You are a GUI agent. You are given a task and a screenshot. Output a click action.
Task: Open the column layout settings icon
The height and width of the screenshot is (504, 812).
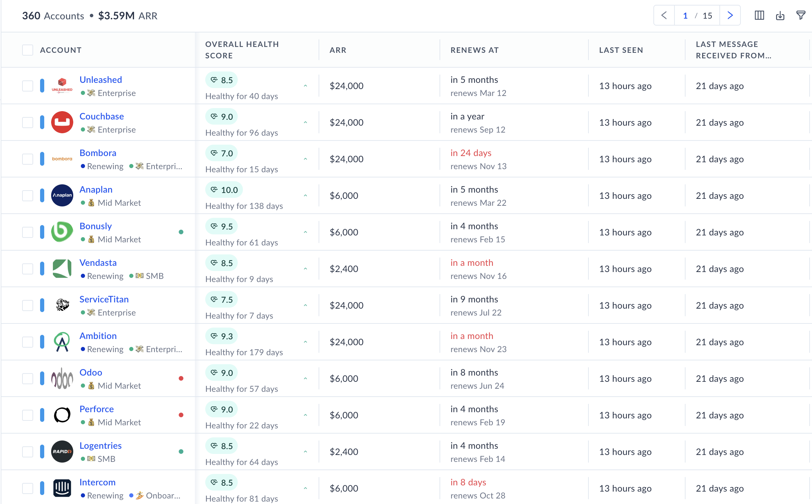pyautogui.click(x=759, y=16)
